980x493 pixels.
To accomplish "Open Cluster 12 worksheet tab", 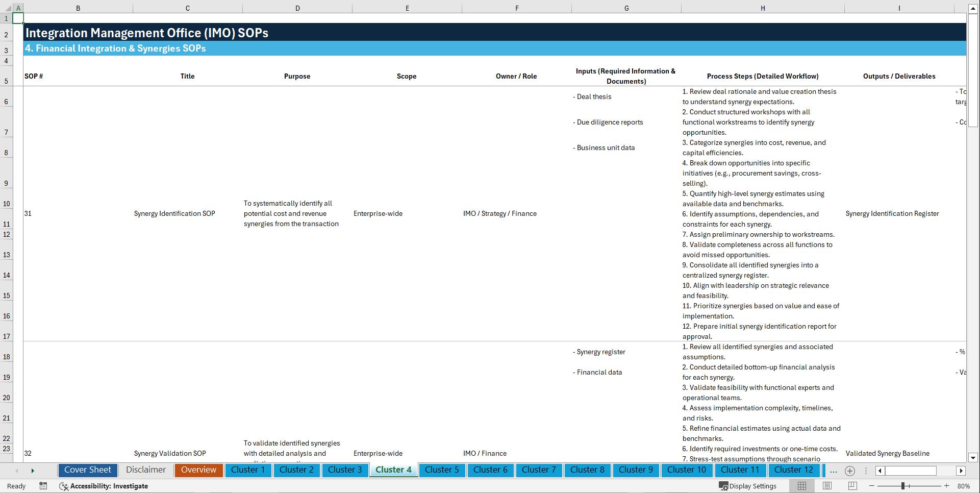I will 794,470.
